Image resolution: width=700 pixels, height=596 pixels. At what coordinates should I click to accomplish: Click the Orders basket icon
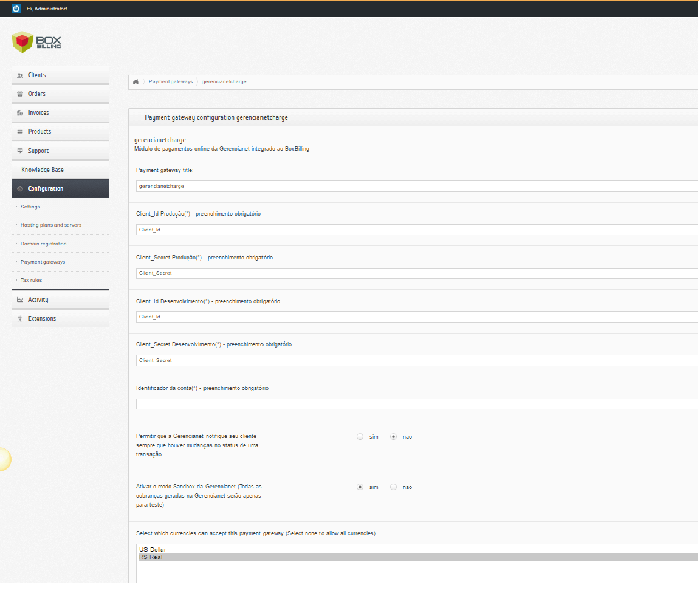(20, 94)
